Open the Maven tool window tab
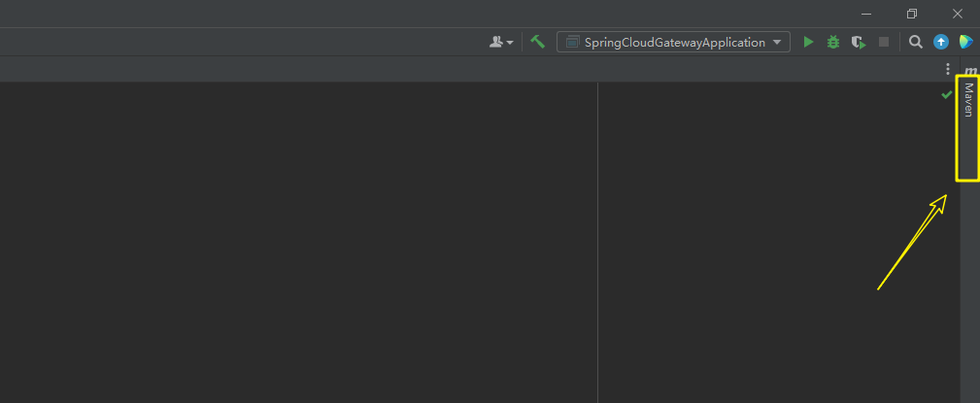Screen dimensions: 980x403 point(968,100)
